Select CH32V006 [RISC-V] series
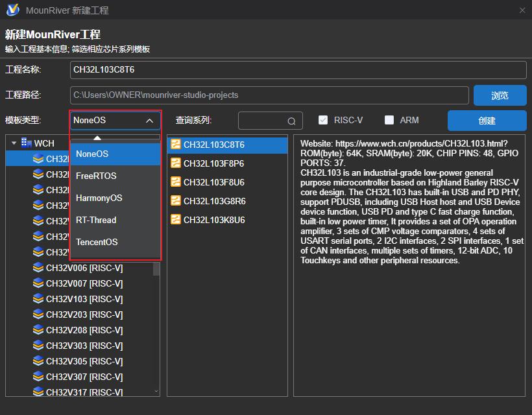The image size is (532, 415). click(84, 268)
